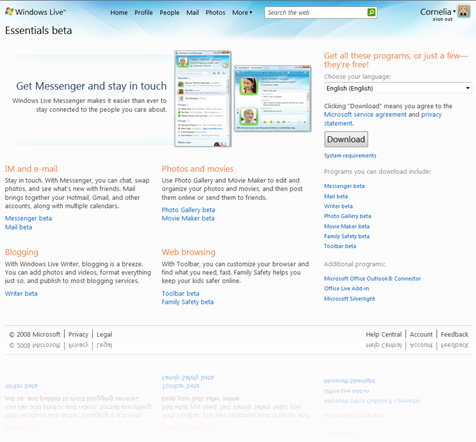Select Photo Gallery beta in download programs list

click(x=347, y=216)
